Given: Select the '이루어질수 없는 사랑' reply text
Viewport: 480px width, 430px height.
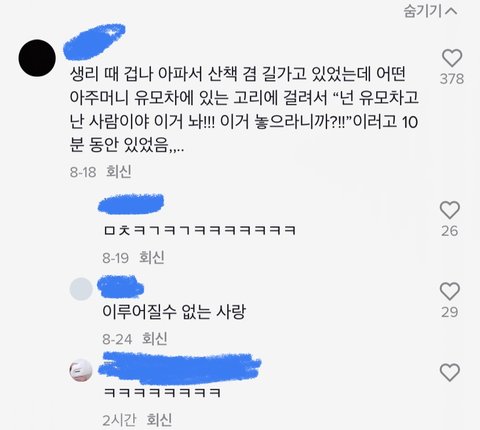Looking at the screenshot, I should 174,312.
